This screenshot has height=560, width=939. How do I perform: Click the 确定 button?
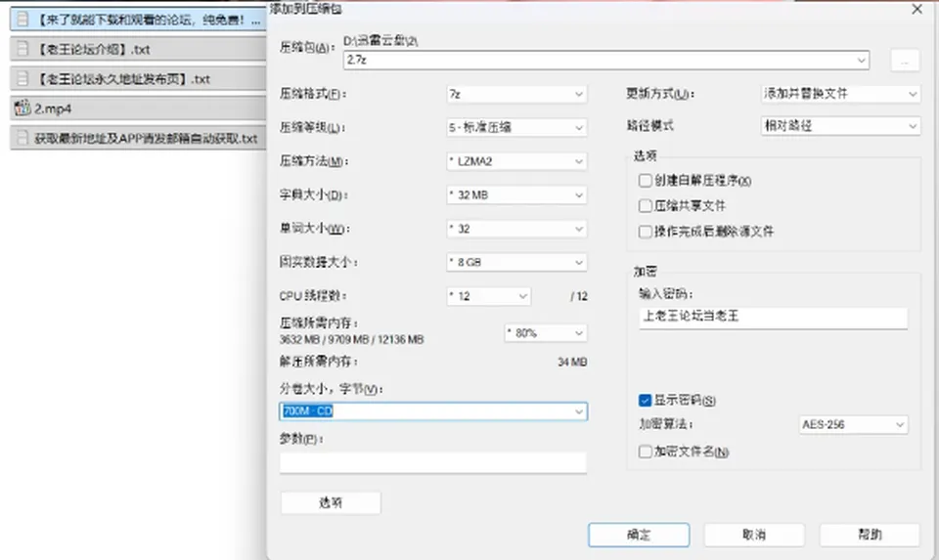[x=639, y=535]
